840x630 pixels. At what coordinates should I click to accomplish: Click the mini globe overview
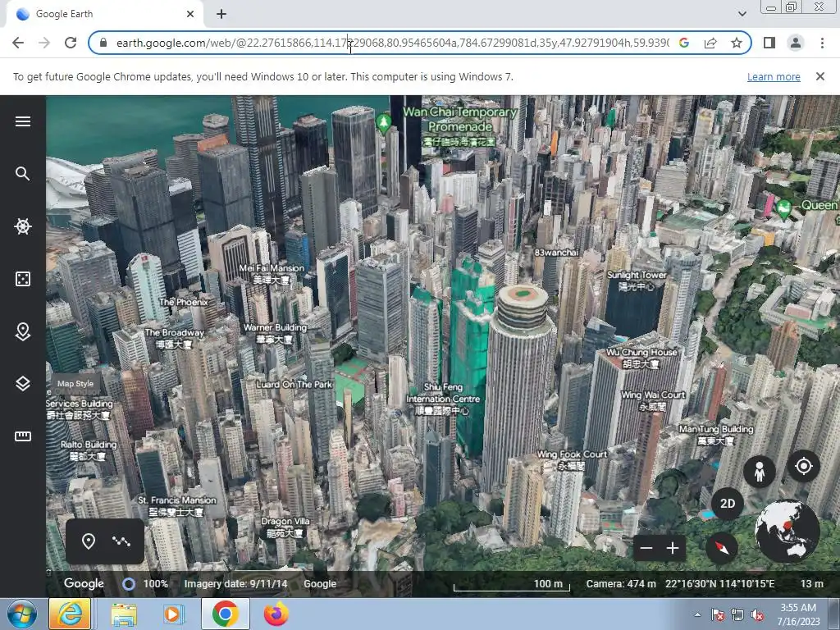(x=787, y=531)
